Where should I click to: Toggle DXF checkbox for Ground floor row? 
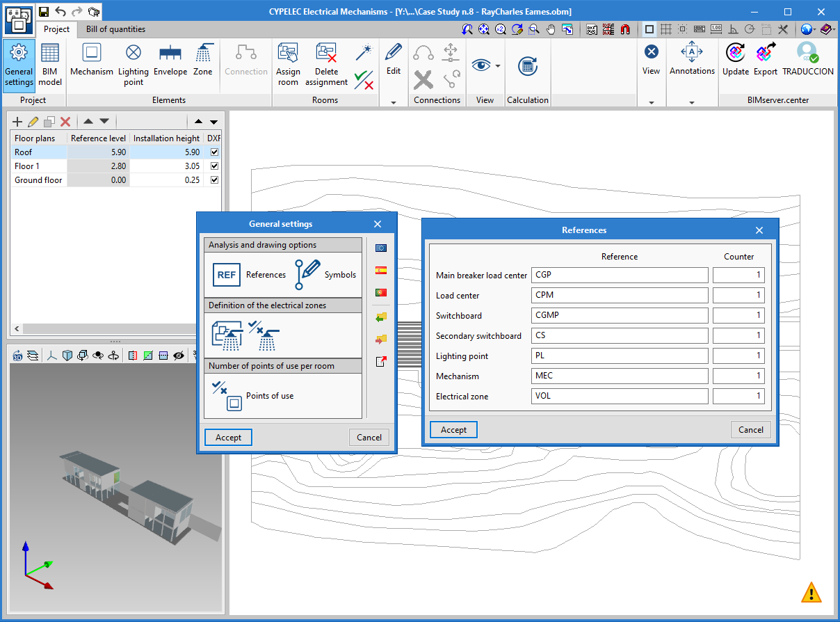(214, 180)
